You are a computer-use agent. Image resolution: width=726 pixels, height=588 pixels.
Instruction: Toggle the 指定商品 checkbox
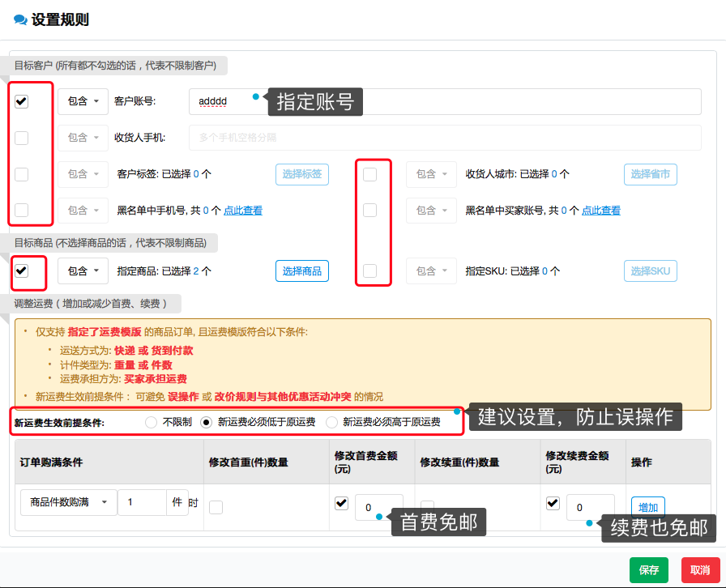coord(22,271)
